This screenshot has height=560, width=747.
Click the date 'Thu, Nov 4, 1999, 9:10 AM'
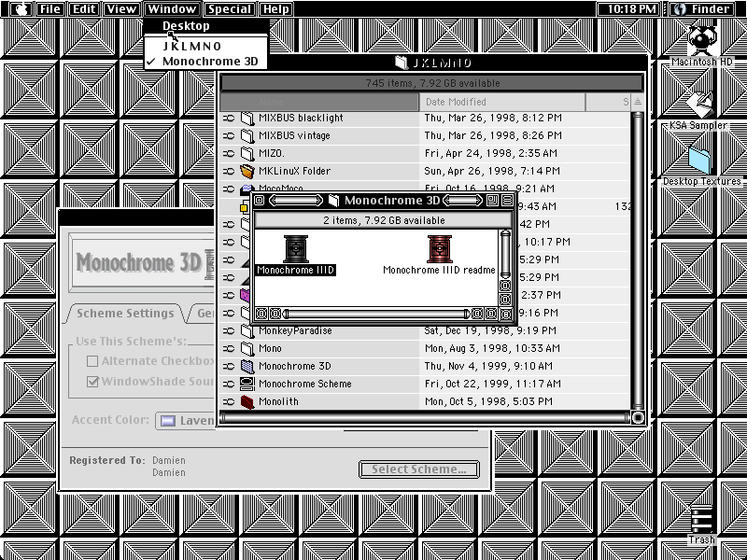click(x=488, y=366)
